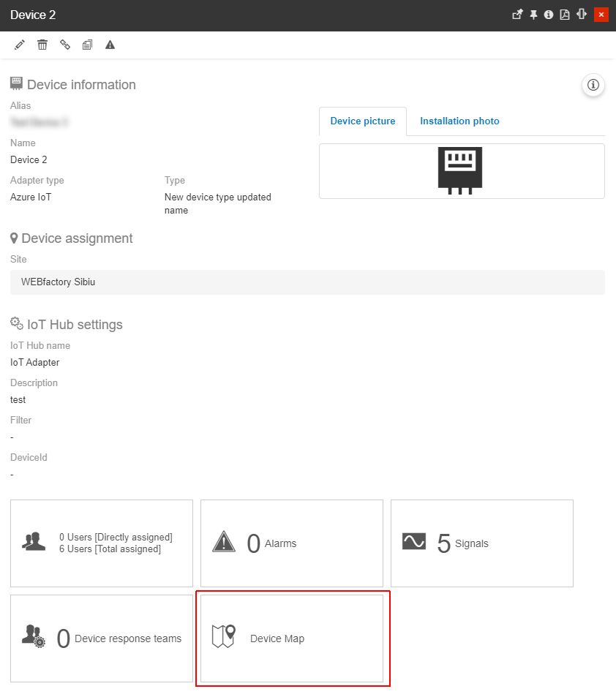This screenshot has width=616, height=697.
Task: Export panel using the PDF icon
Action: click(x=565, y=15)
